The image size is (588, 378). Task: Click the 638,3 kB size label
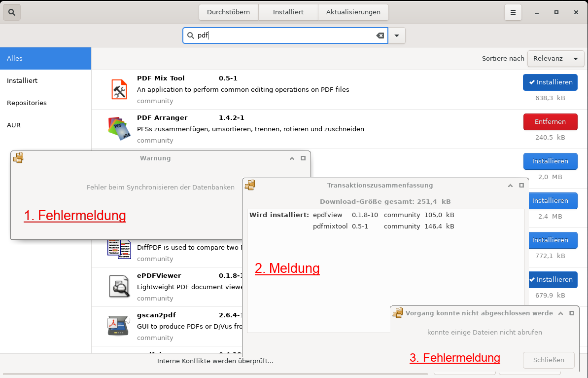click(x=550, y=98)
